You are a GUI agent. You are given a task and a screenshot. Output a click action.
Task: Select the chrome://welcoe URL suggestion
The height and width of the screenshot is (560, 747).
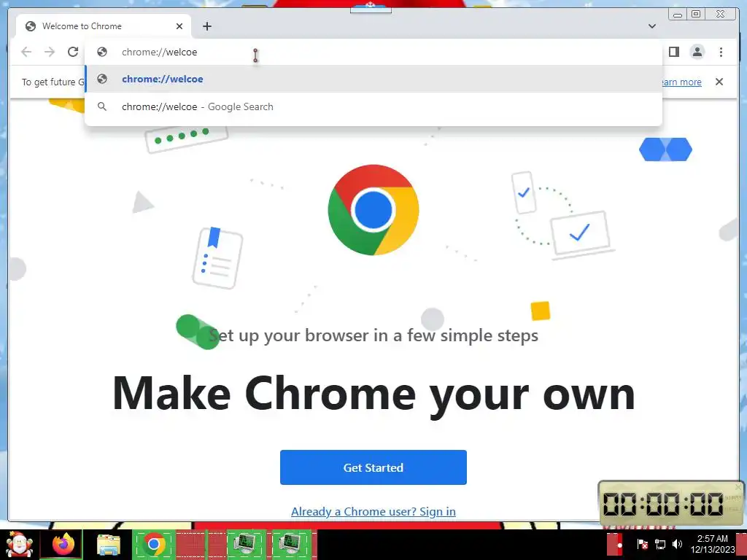[373, 79]
